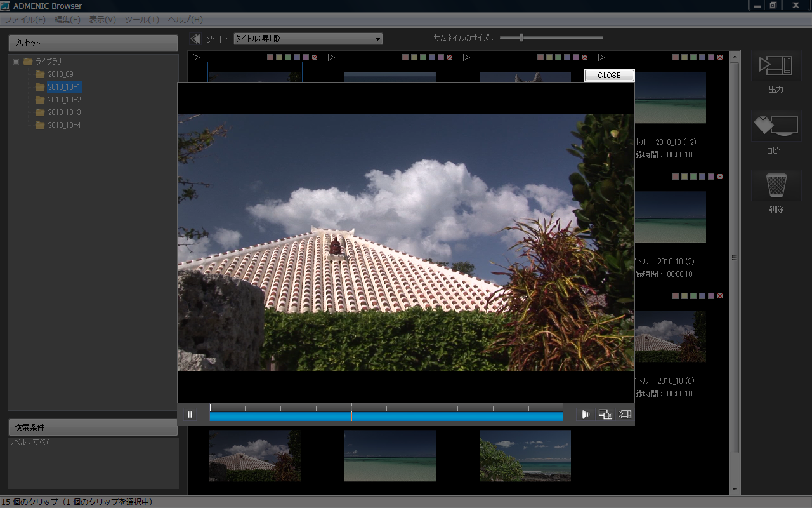Select the 2010_10-3 folder

[x=64, y=112]
